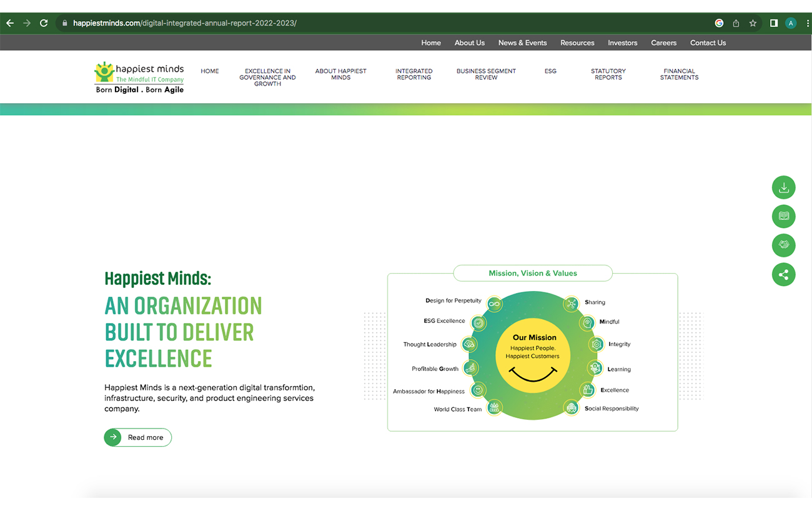
Task: Open Careers in the top bar
Action: [664, 43]
